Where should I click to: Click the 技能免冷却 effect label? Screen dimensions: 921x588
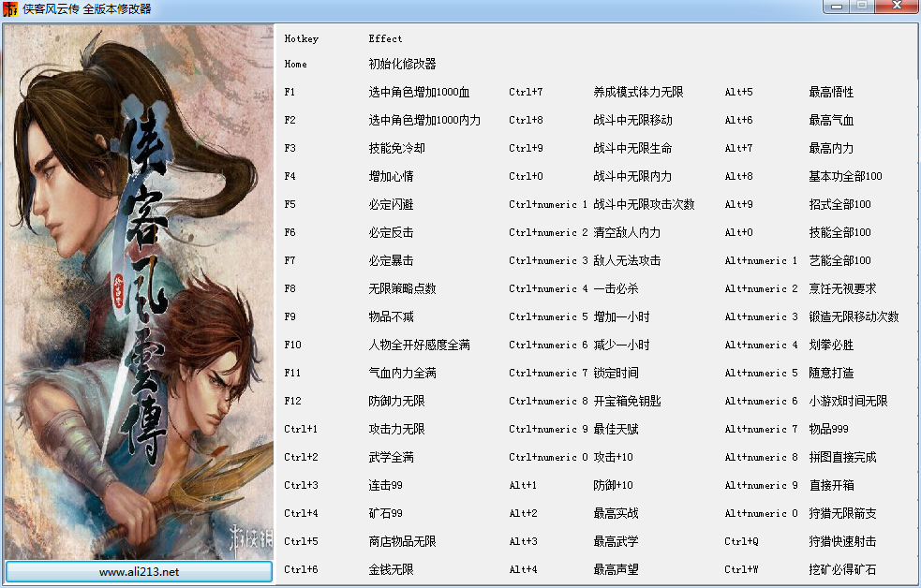pos(396,149)
